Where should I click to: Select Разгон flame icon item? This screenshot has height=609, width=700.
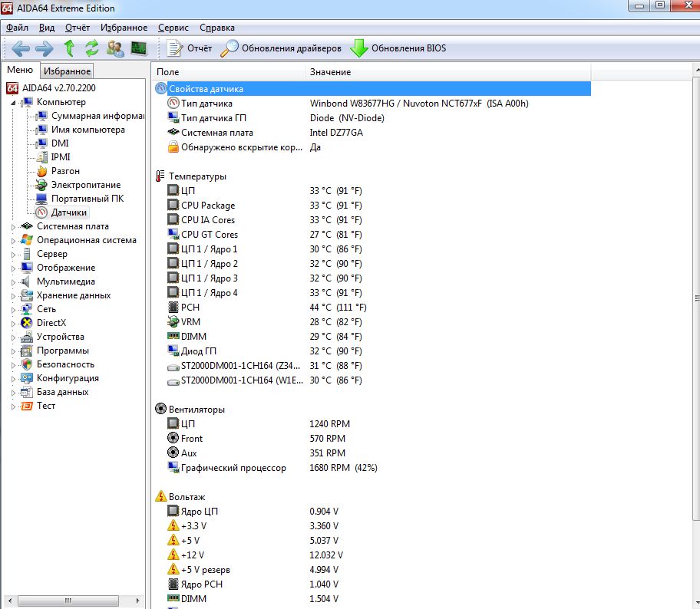tap(42, 171)
